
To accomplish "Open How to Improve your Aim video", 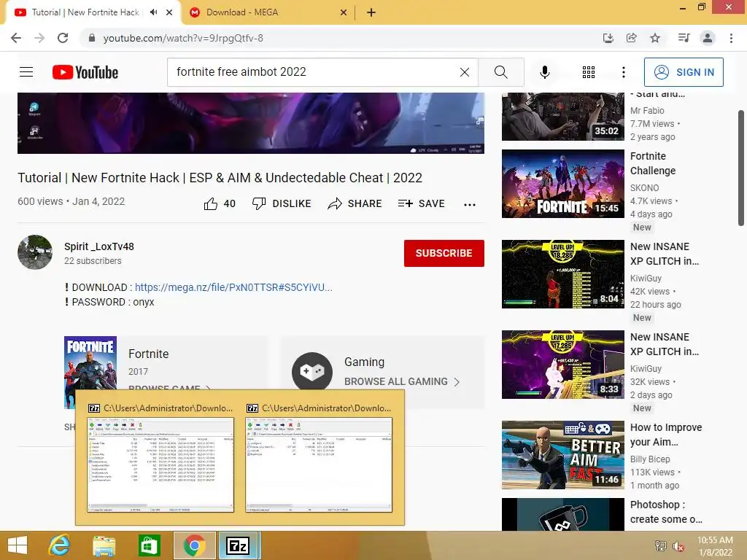I will [x=562, y=455].
